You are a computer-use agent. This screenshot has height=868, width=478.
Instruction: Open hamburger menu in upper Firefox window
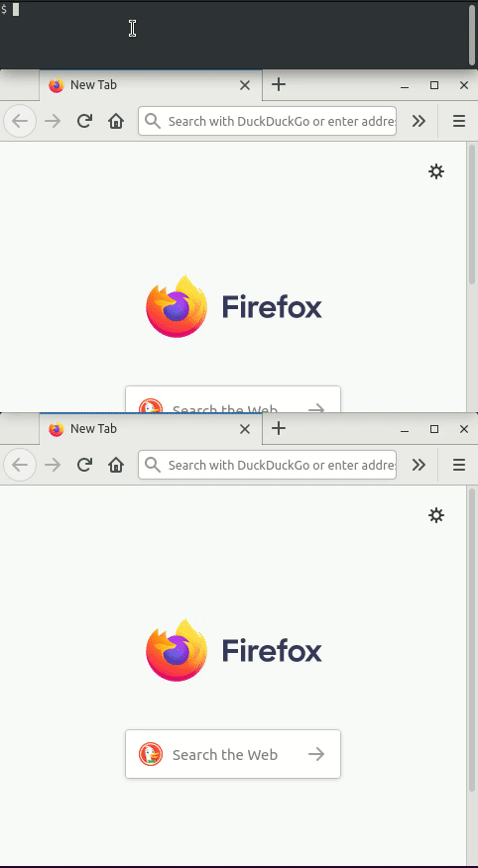(x=458, y=121)
